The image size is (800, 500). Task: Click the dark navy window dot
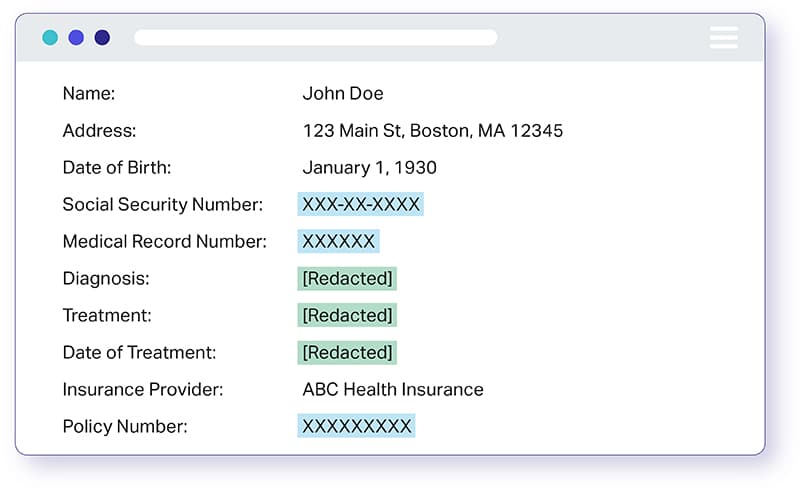tap(102, 38)
